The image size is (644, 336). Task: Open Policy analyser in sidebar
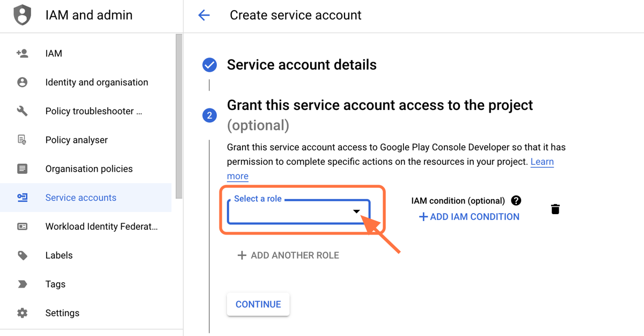click(86, 140)
